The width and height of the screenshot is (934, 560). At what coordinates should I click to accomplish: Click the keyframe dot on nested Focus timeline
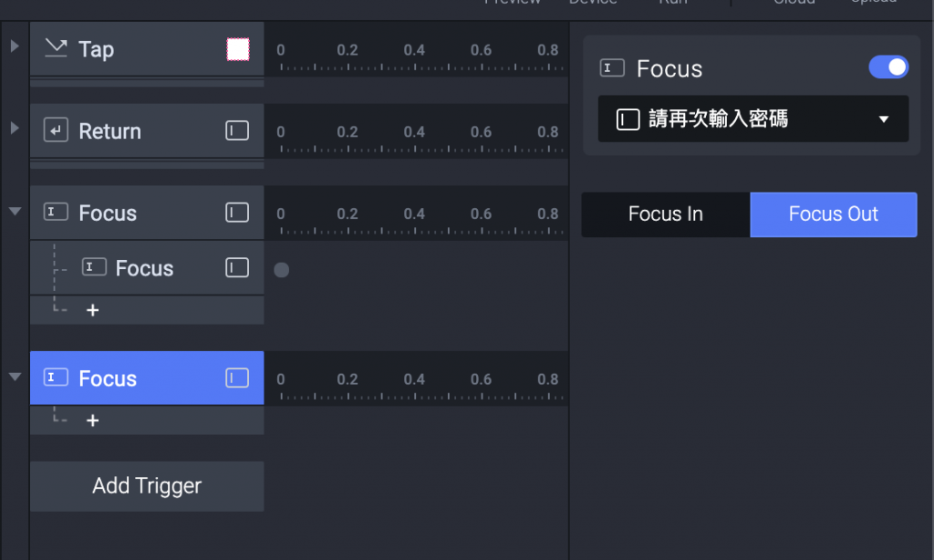click(x=282, y=269)
